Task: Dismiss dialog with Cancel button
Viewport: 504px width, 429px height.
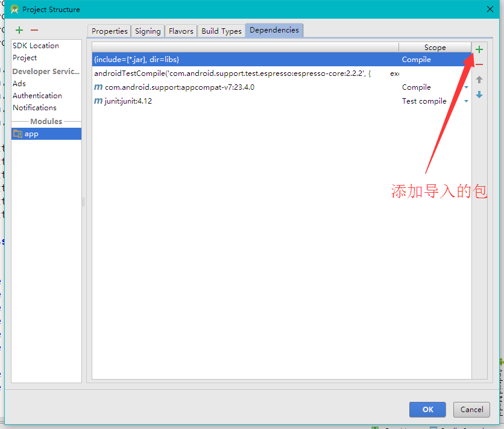Action: pyautogui.click(x=471, y=409)
